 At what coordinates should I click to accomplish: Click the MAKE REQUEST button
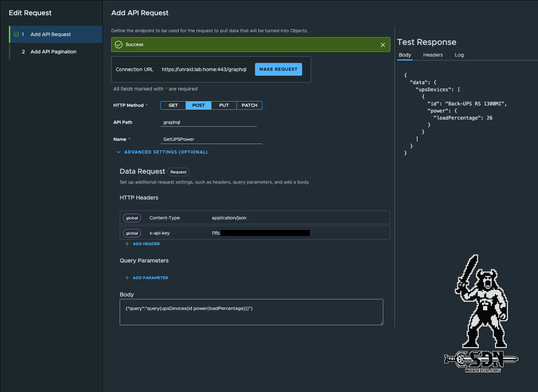point(278,69)
